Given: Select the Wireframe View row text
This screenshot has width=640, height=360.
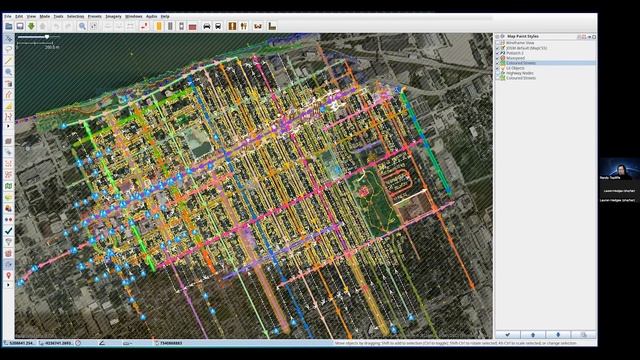Looking at the screenshot, I should pyautogui.click(x=520, y=43).
